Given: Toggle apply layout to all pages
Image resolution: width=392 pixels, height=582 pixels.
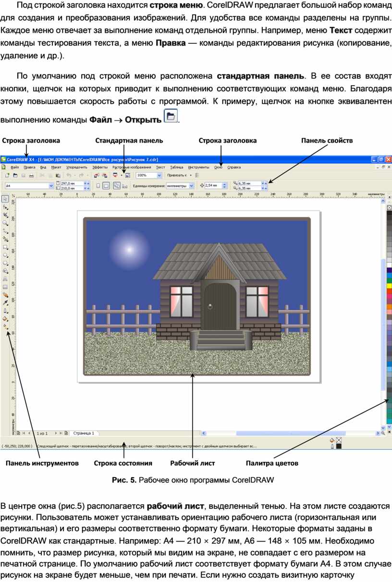Looking at the screenshot, I should click(x=117, y=185).
